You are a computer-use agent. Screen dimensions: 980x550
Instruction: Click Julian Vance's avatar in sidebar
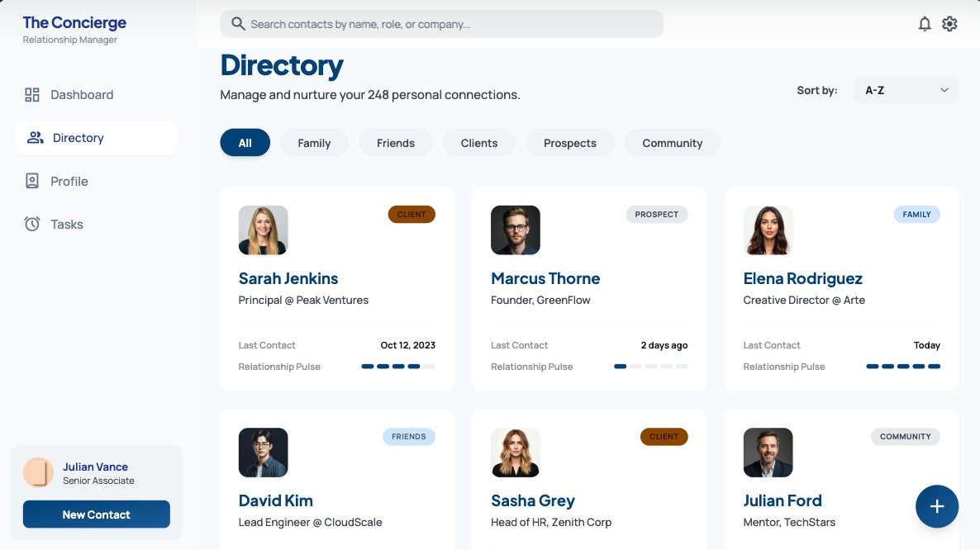pos(38,472)
